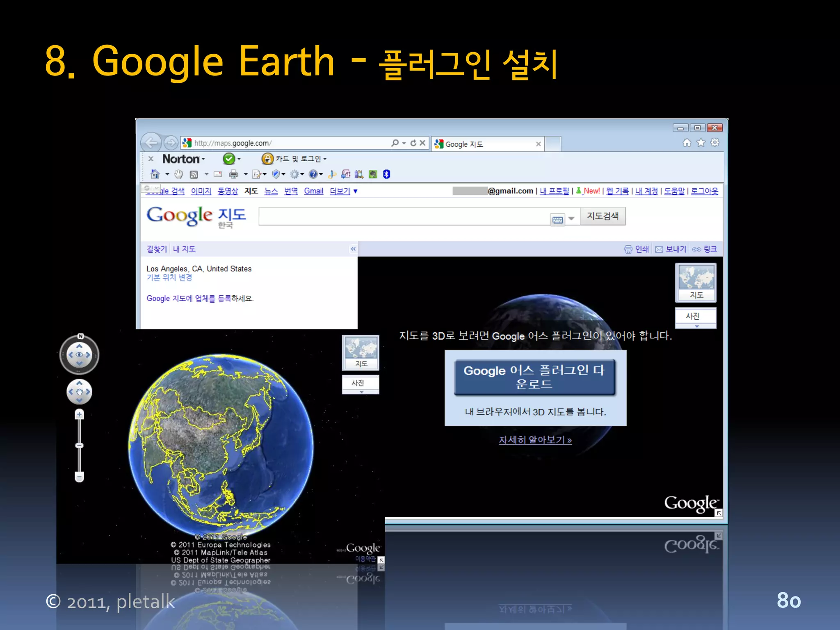840x630 pixels.
Task: Click the zoom-in plus on Earth slider
Action: tap(80, 415)
